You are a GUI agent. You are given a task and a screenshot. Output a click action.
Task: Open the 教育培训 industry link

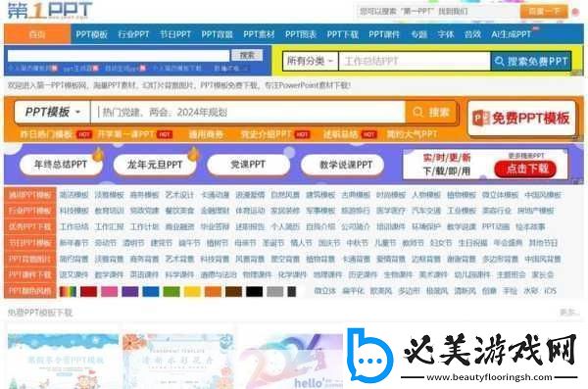109,211
